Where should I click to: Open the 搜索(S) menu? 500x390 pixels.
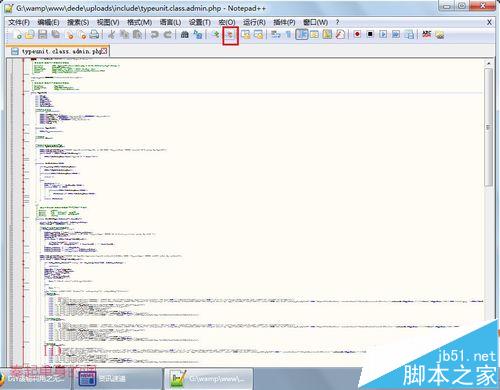coord(78,22)
